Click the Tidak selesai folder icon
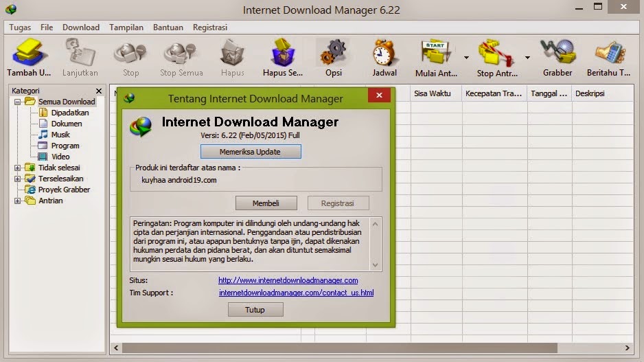The image size is (644, 362). click(x=30, y=167)
